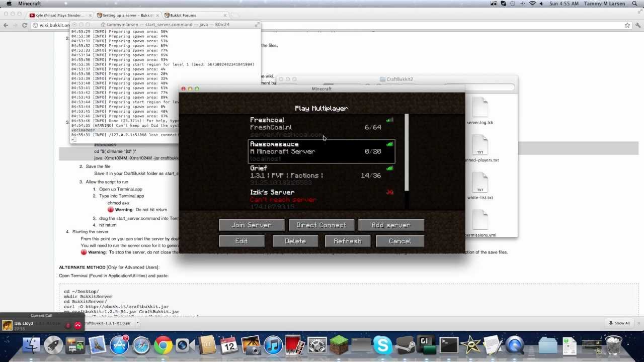This screenshot has height=362, width=644.
Task: Switch to the Setting up a server tab
Action: point(128,16)
